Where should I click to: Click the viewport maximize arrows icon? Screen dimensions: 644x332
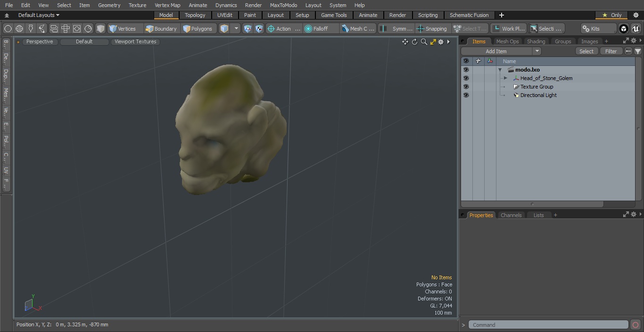433,42
